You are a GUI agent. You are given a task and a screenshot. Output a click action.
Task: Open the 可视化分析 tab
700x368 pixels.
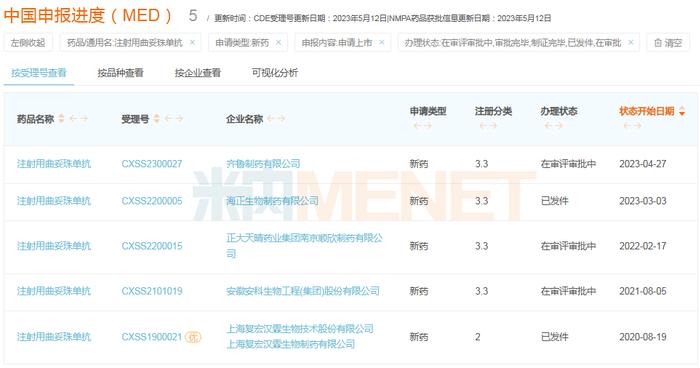click(x=275, y=73)
